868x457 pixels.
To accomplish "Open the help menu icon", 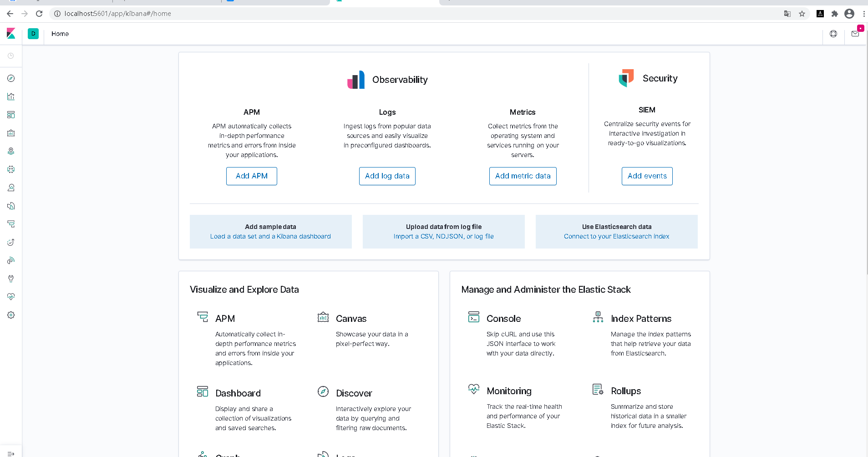I will (x=833, y=34).
